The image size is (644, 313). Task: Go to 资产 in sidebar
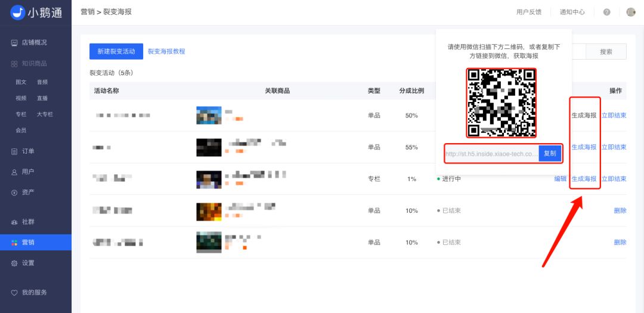(x=29, y=192)
